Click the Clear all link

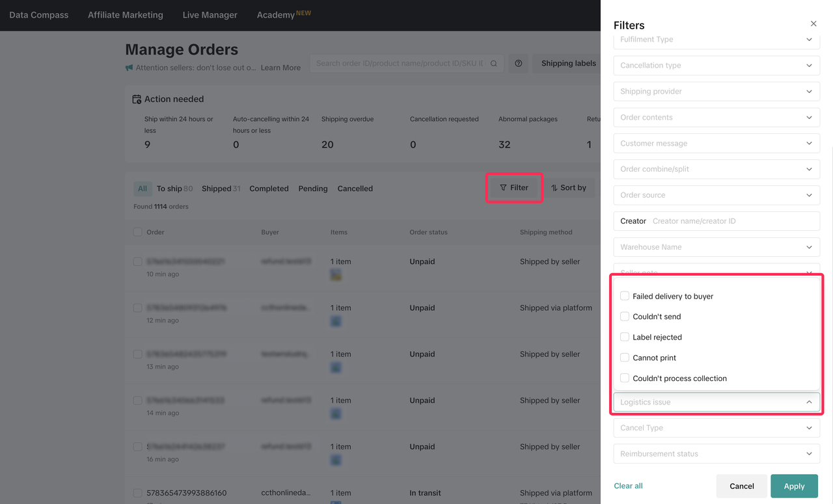[x=628, y=486]
